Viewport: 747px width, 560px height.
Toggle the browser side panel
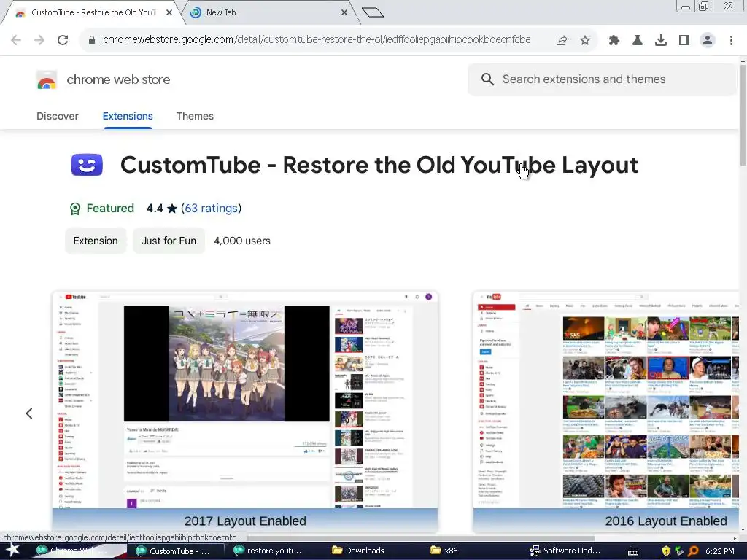(684, 41)
